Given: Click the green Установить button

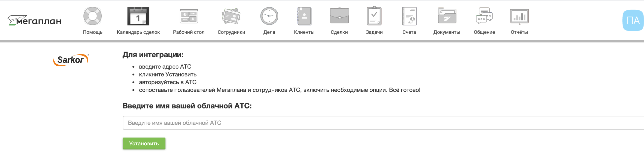Looking at the screenshot, I should pos(144,143).
